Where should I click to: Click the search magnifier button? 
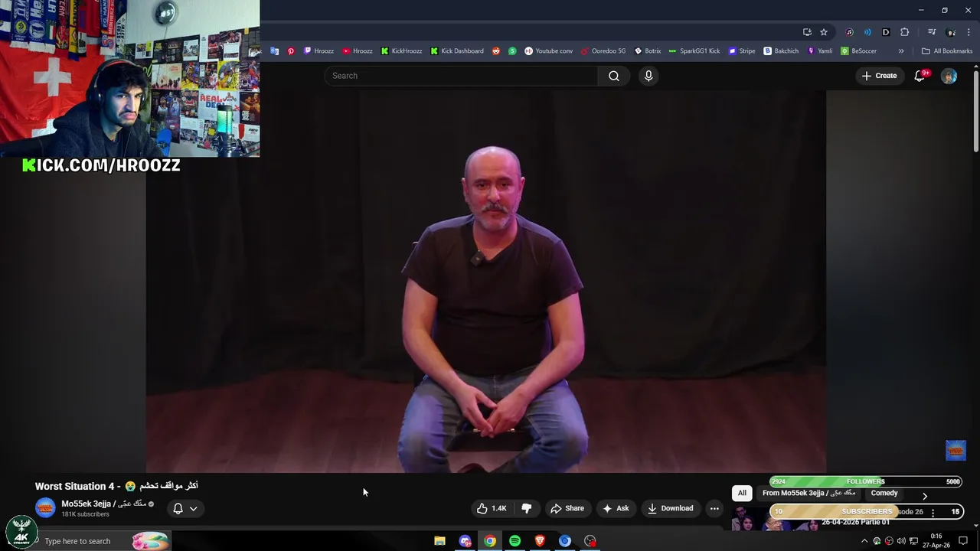click(613, 76)
